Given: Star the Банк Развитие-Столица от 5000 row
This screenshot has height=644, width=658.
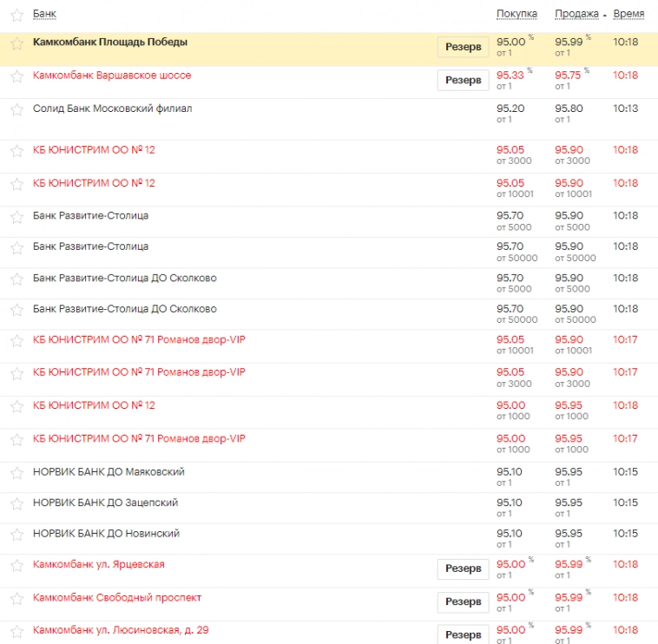Looking at the screenshot, I should 17,217.
